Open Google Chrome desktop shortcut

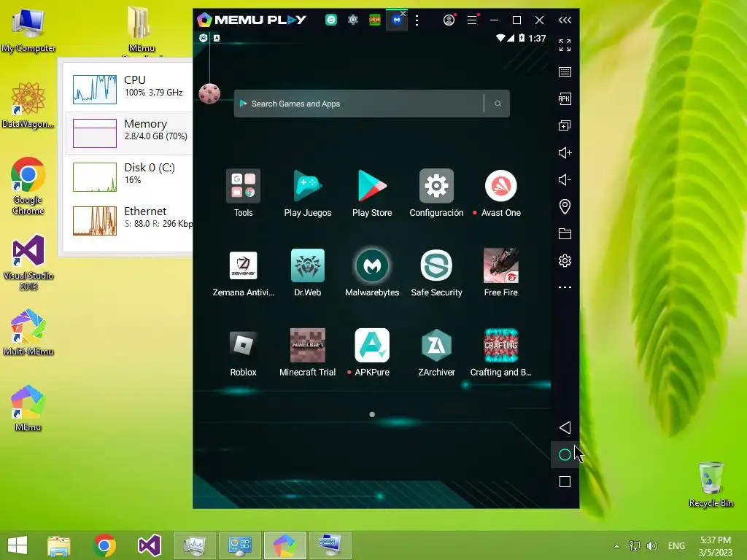(28, 186)
